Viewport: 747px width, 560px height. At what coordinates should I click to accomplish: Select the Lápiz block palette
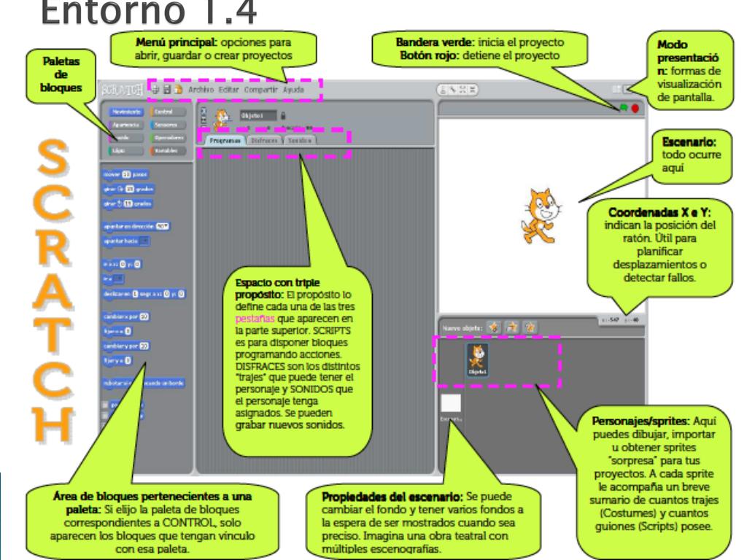(x=125, y=150)
